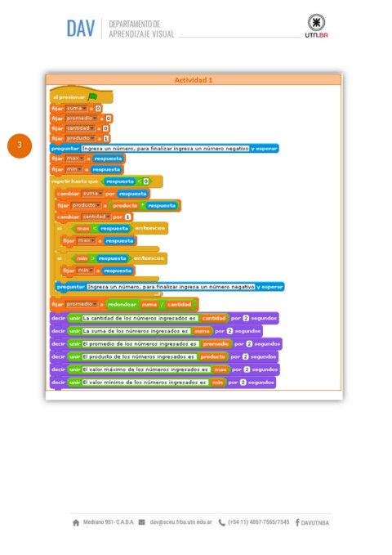Open the 'cantidad' dropdown in cambiar block
The width and height of the screenshot is (392, 555).
[96, 217]
